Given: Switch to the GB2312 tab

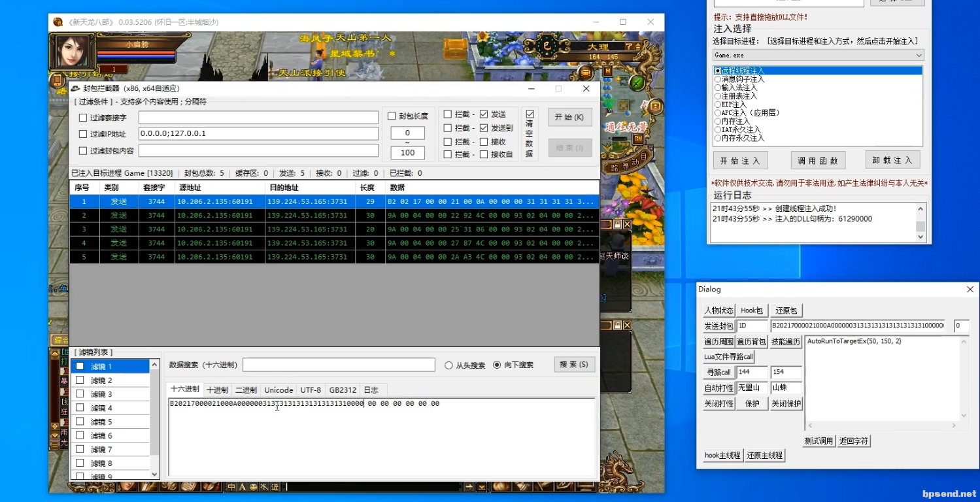Looking at the screenshot, I should [343, 390].
